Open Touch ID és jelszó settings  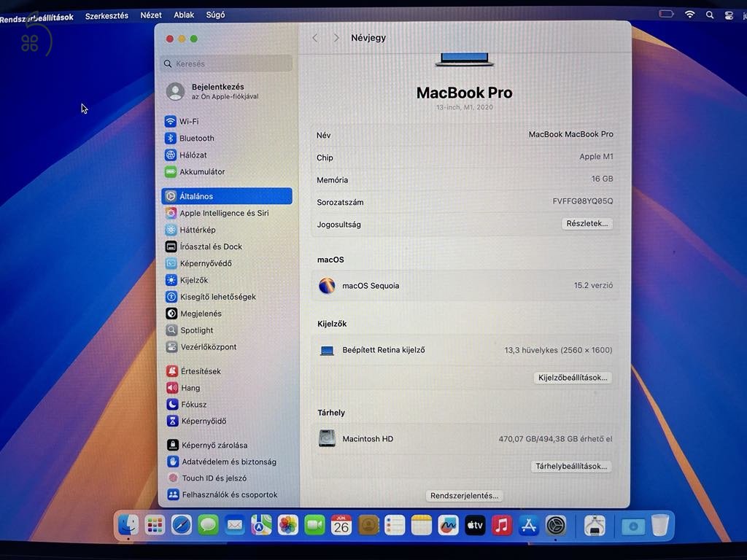pyautogui.click(x=207, y=478)
